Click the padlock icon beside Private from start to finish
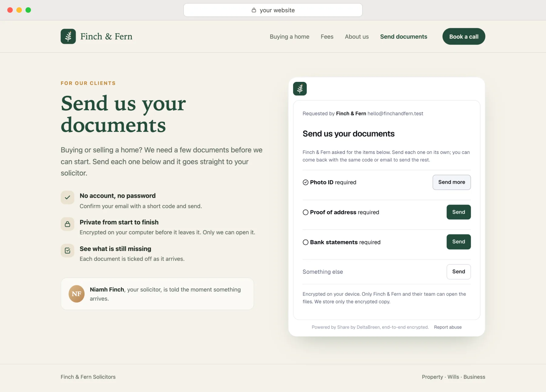The image size is (546, 392). (x=67, y=224)
